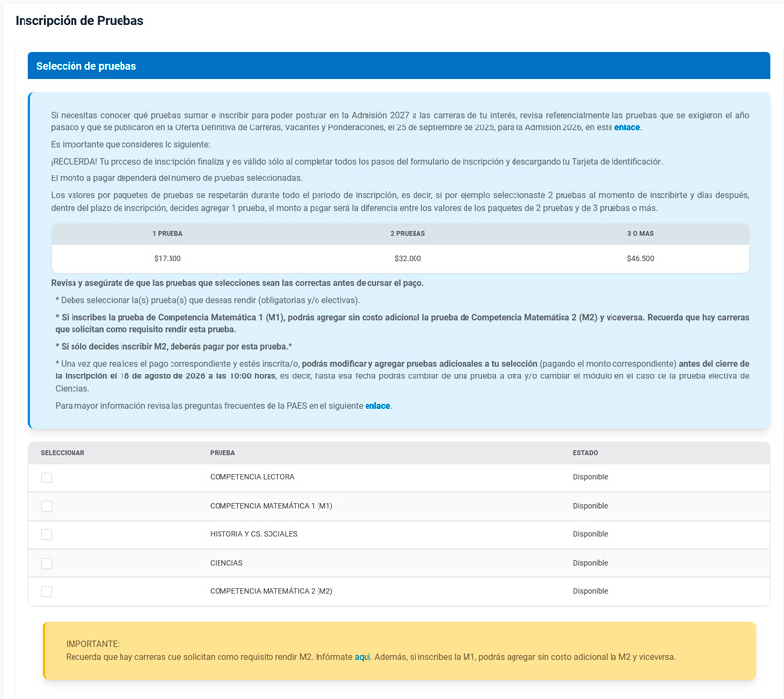Click the $46.500 price for 3 o más
Screen dimensions: 784x699
pos(641,259)
